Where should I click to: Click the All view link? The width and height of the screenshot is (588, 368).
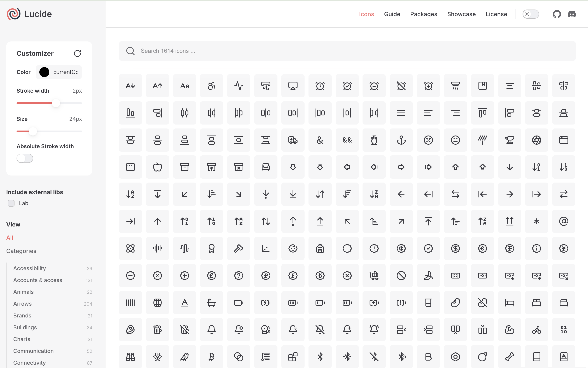10,237
